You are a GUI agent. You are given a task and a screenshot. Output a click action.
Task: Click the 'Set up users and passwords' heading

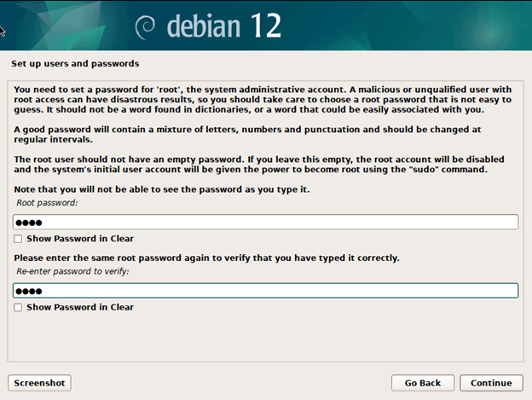tap(75, 64)
